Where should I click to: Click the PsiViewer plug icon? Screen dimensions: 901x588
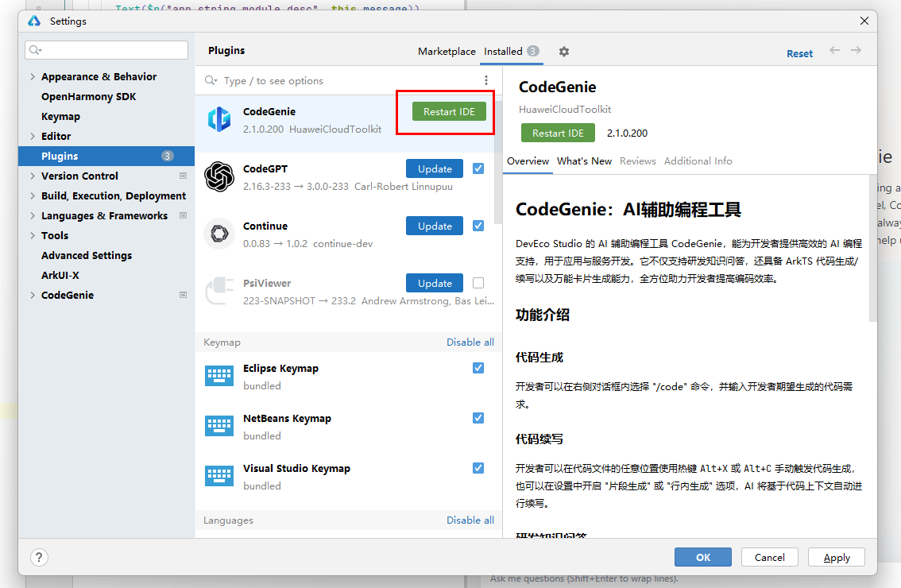[218, 291]
